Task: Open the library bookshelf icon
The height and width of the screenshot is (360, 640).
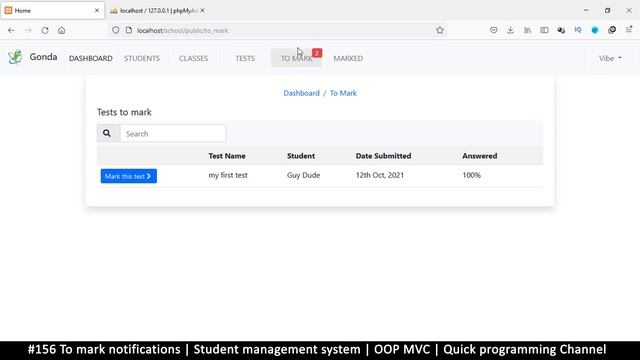Action: point(527,30)
